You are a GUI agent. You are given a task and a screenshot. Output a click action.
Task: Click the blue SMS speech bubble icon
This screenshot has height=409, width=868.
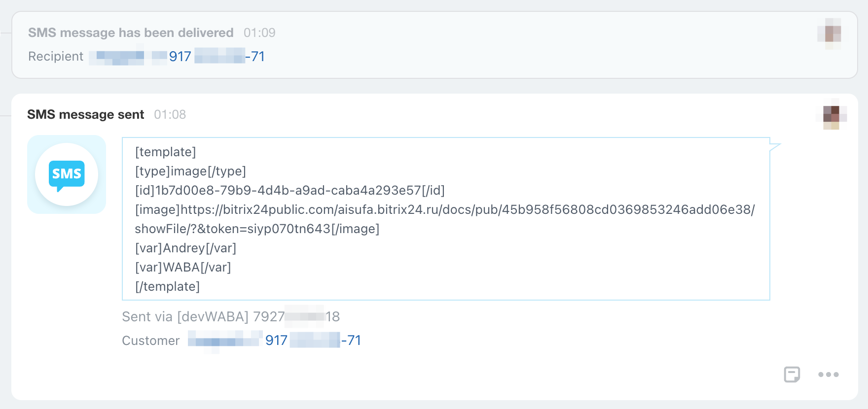67,174
